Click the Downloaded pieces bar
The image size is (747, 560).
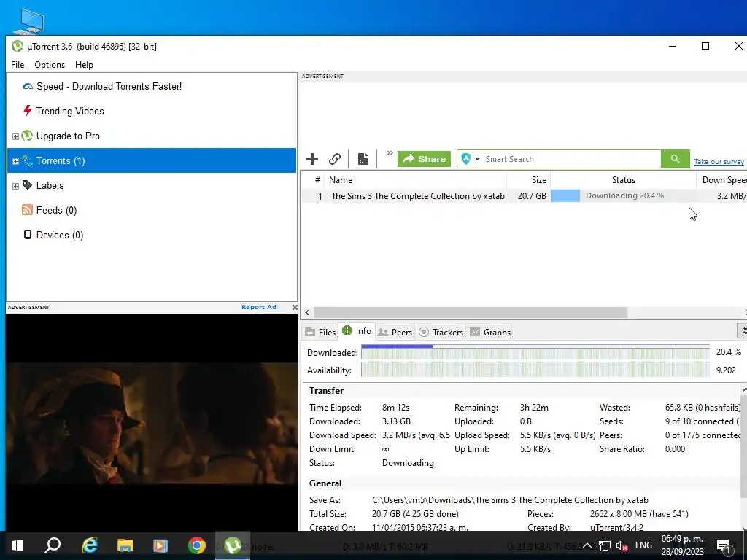[x=535, y=352]
